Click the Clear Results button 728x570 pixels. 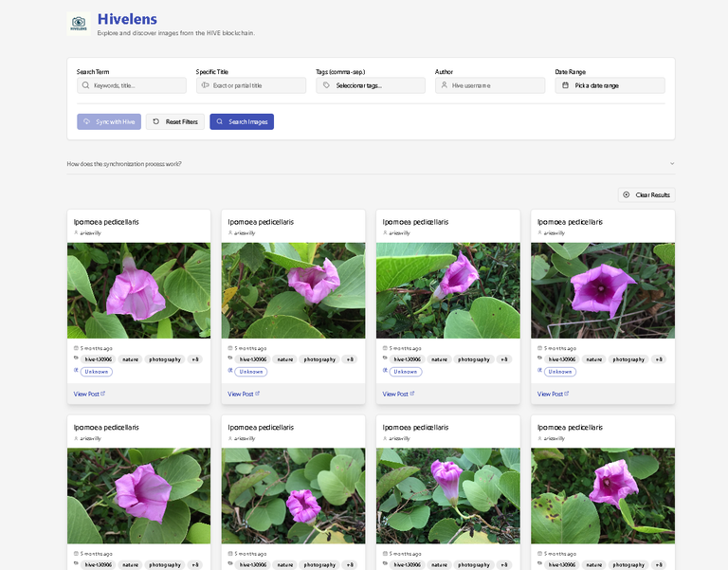646,195
